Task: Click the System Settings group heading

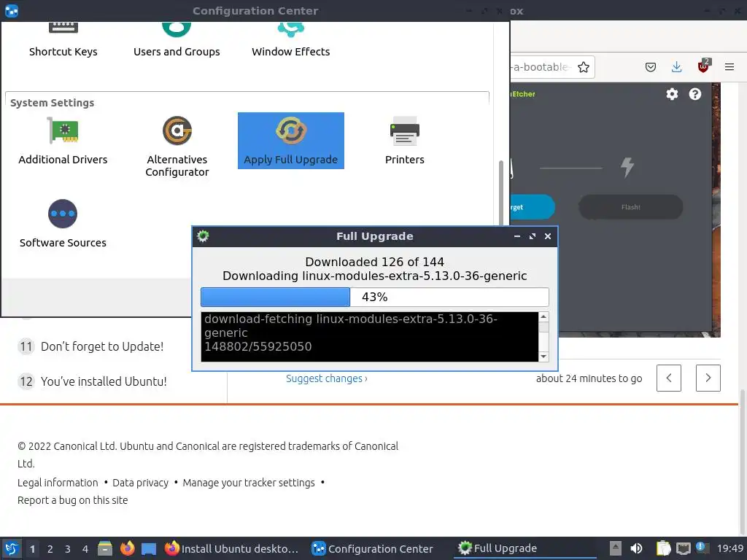Action: [53, 103]
